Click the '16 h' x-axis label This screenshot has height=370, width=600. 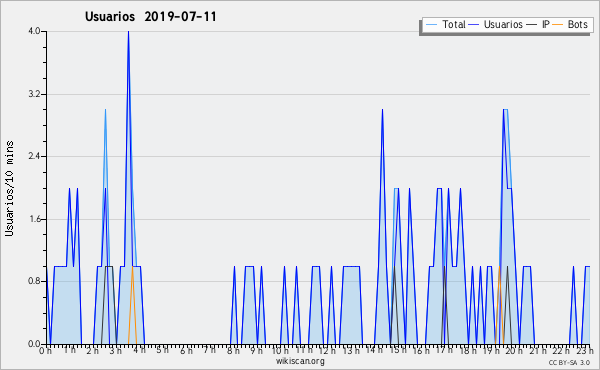pyautogui.click(x=421, y=351)
